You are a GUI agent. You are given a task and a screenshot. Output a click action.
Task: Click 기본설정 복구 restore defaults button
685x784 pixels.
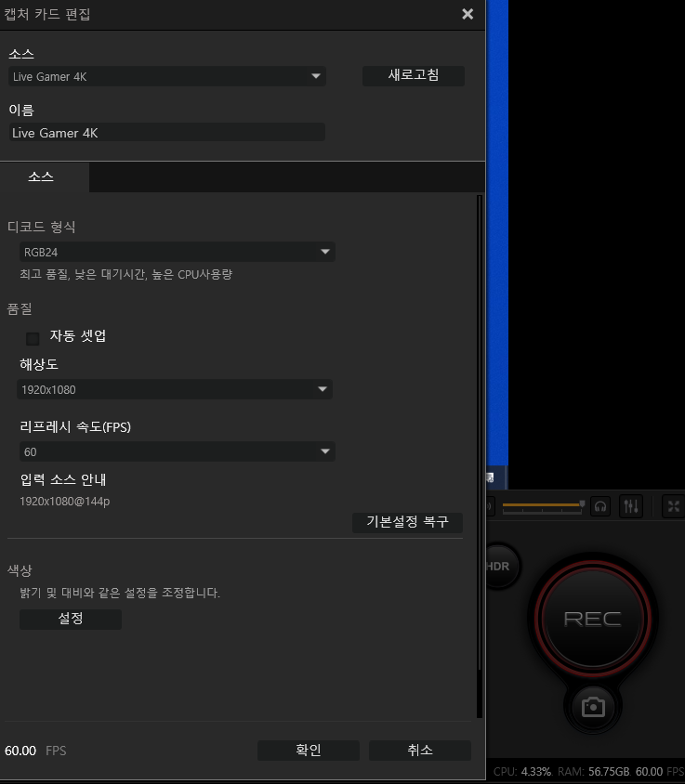coord(407,522)
